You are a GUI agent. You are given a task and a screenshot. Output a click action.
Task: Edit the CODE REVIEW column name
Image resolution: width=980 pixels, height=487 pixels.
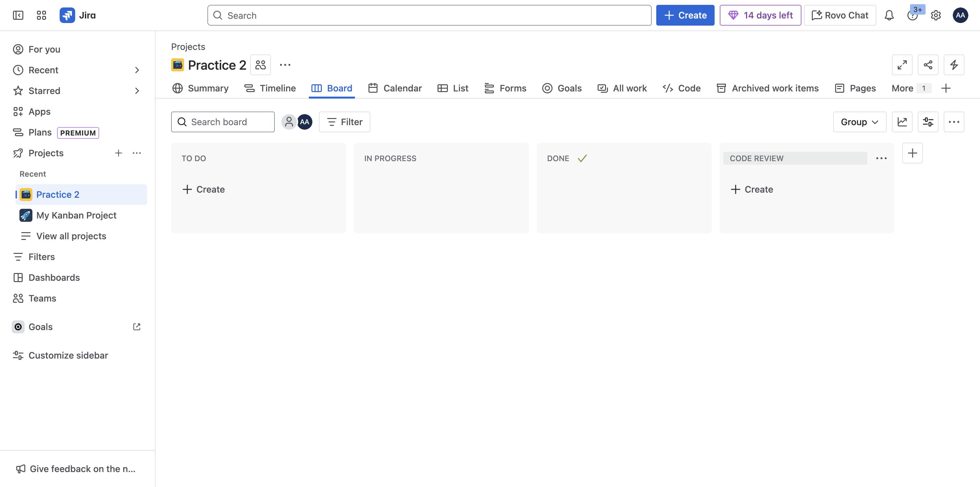coord(795,159)
